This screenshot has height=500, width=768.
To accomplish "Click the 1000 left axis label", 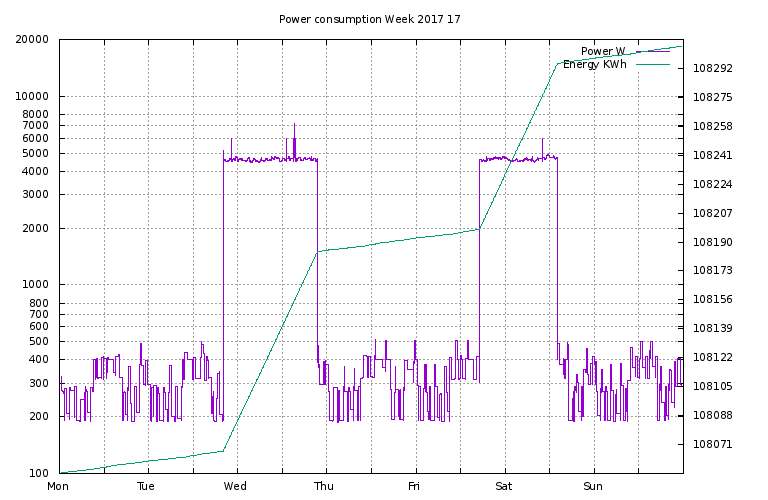I will [x=36, y=285].
